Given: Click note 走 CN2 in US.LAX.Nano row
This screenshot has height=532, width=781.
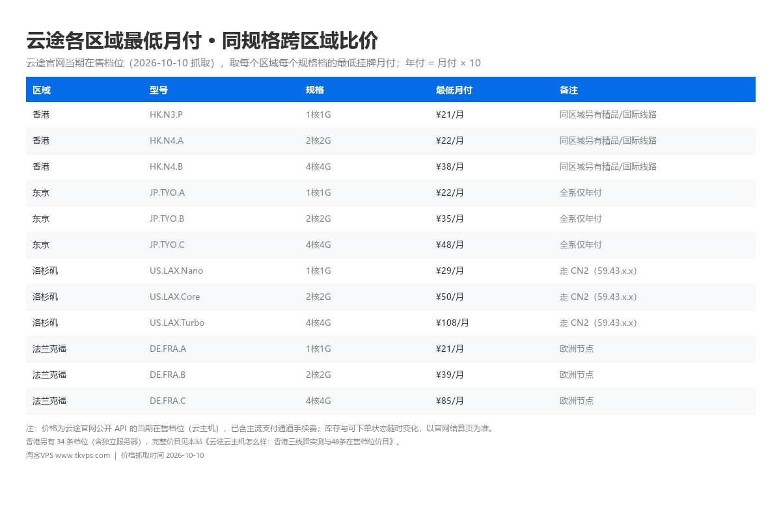Looking at the screenshot, I should [599, 271].
